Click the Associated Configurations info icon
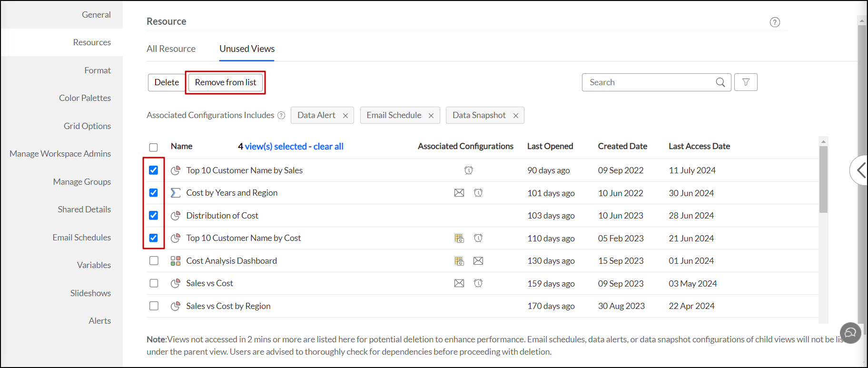868x368 pixels. (x=281, y=115)
